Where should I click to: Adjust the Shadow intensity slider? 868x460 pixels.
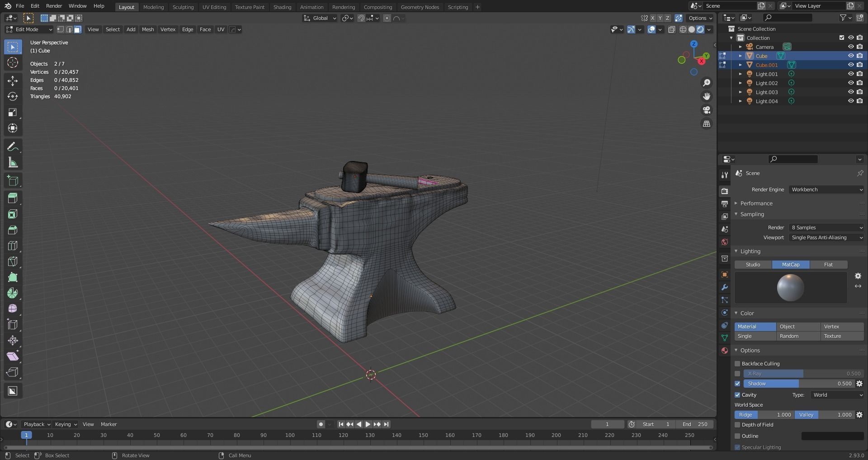[x=799, y=384]
